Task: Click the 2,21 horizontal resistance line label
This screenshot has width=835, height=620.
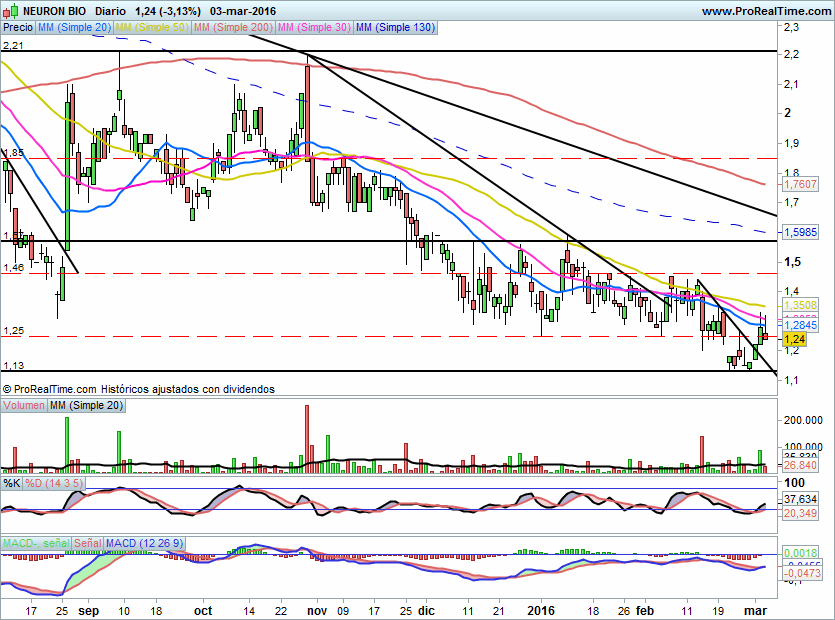Action: pyautogui.click(x=14, y=46)
